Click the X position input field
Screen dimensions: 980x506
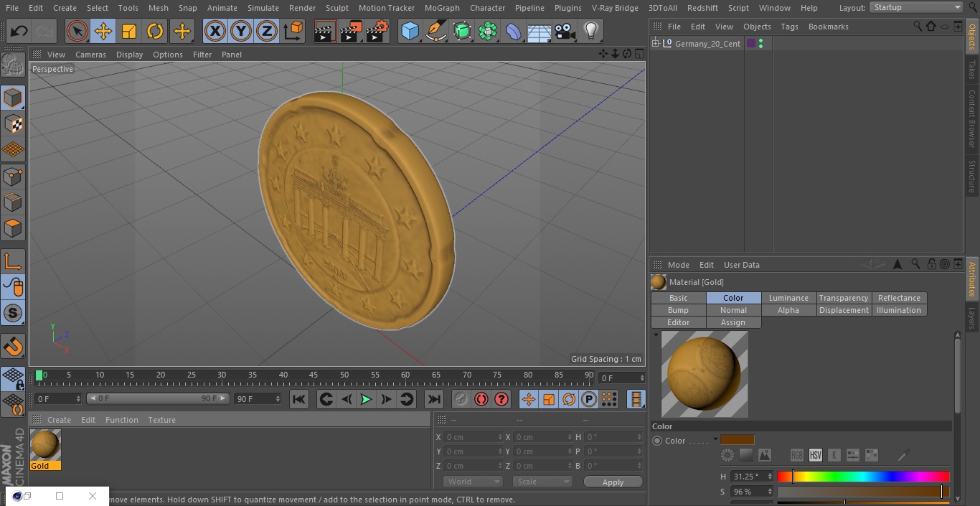[x=473, y=437]
